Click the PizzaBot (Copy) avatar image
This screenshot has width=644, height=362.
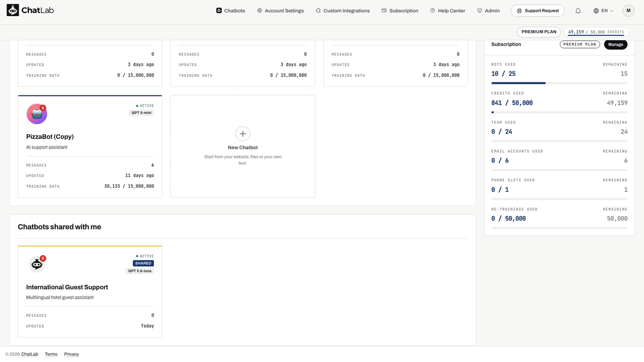coord(36,114)
